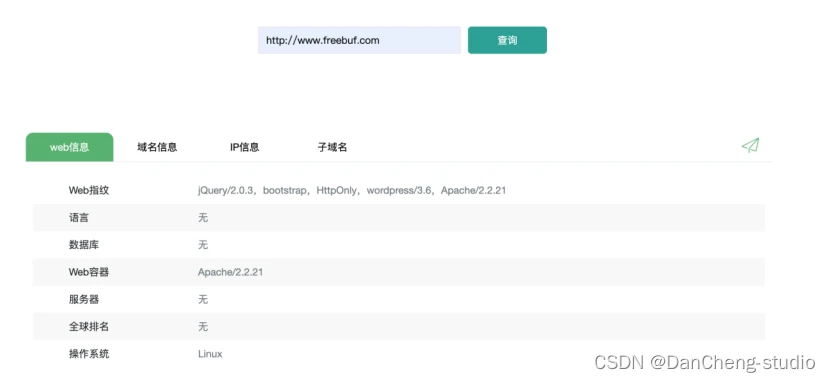Screen dimensions: 830x382
Task: Switch to the 域名信息 tab
Action: (157, 147)
